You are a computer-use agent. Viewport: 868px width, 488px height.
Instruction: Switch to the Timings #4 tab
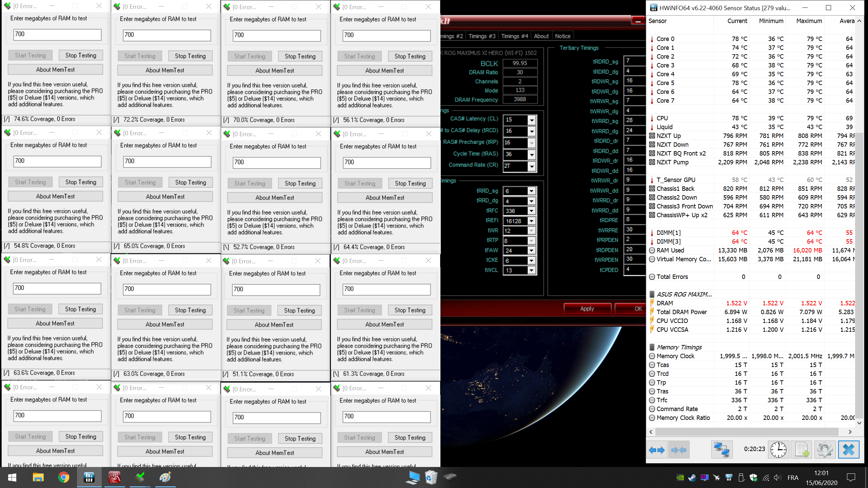click(x=514, y=36)
